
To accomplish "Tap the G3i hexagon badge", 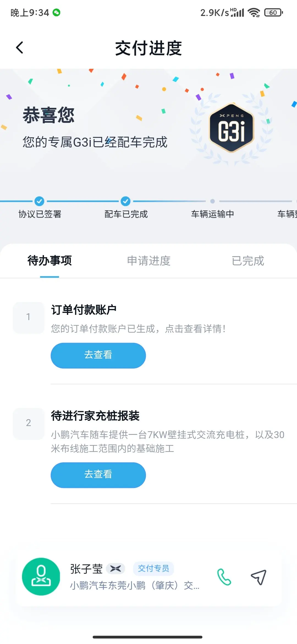I will [232, 128].
